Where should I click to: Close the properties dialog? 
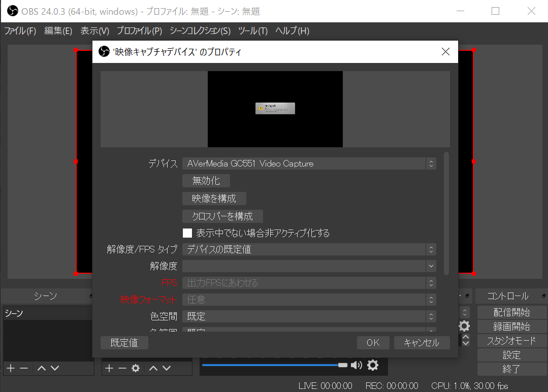click(x=445, y=52)
